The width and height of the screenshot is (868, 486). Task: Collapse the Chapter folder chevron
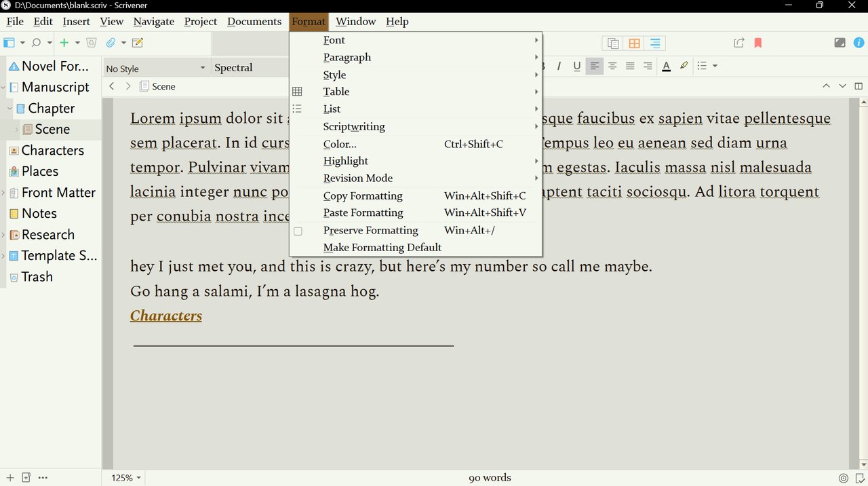tap(10, 108)
